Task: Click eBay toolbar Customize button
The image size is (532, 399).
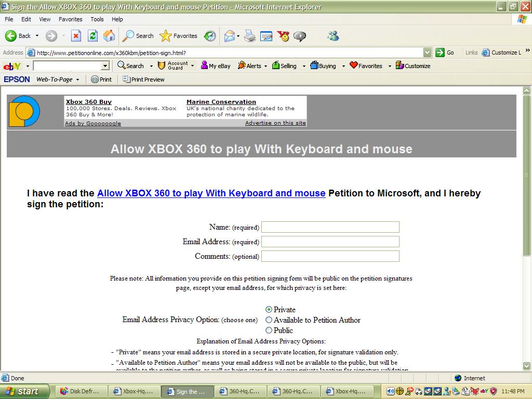Action: coord(413,66)
